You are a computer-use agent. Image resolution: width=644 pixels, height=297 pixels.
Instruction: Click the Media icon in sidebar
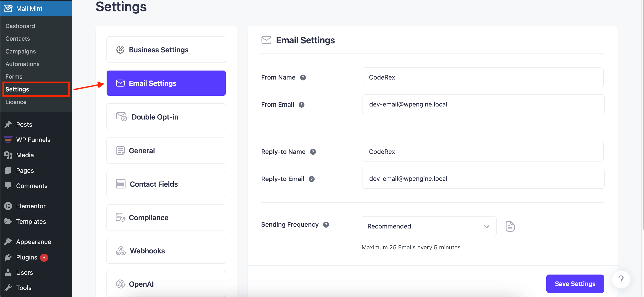coord(8,155)
